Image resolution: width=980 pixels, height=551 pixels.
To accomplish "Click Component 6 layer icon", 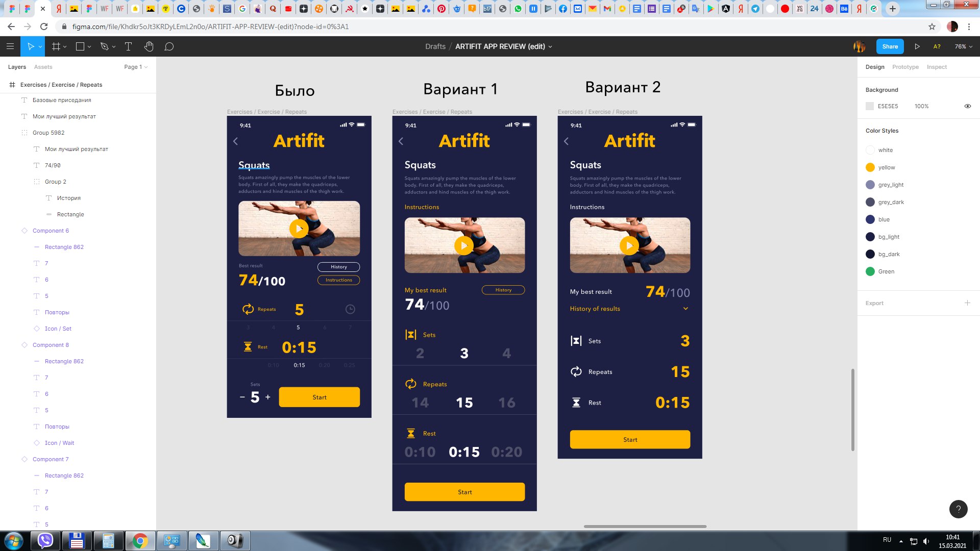I will click(24, 231).
